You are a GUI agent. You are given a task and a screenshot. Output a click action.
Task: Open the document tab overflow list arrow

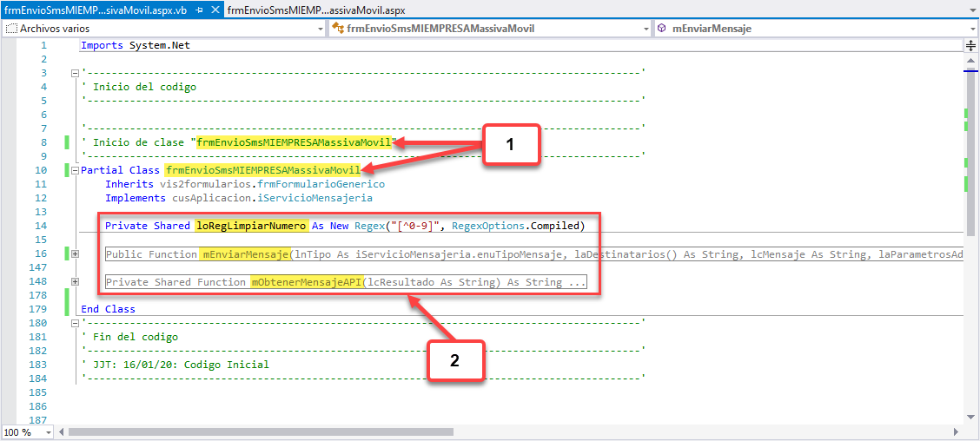pos(970,10)
